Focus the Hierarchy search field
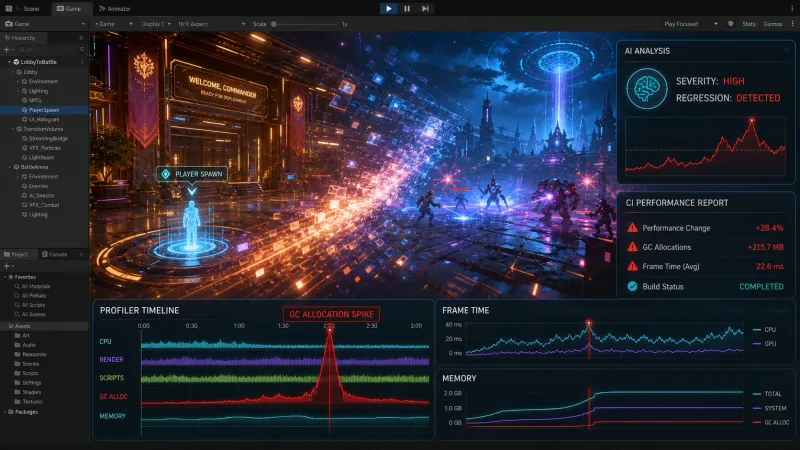The width and height of the screenshot is (800, 450). 51,49
